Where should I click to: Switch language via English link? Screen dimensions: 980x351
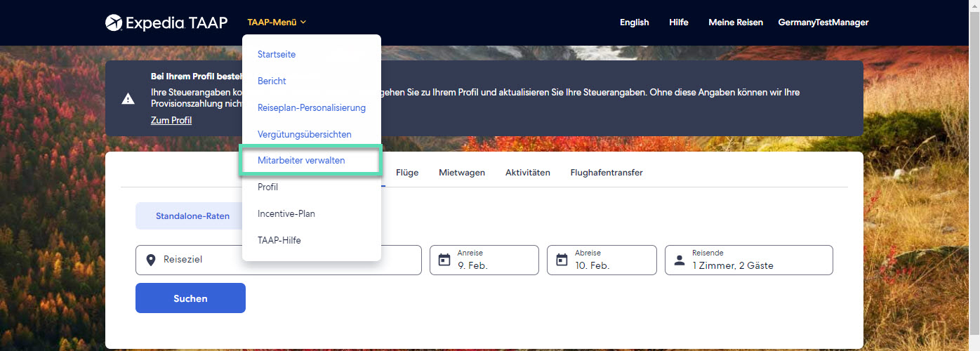click(x=635, y=22)
